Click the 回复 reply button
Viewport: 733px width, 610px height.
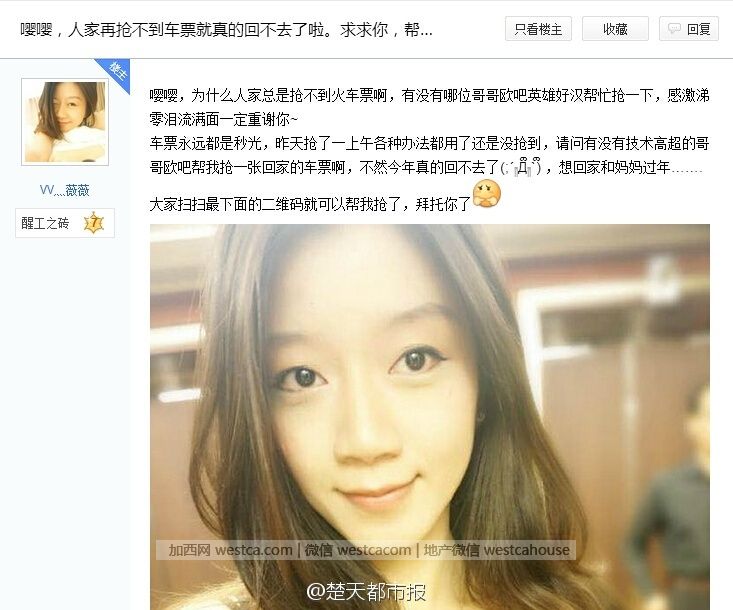pos(689,29)
